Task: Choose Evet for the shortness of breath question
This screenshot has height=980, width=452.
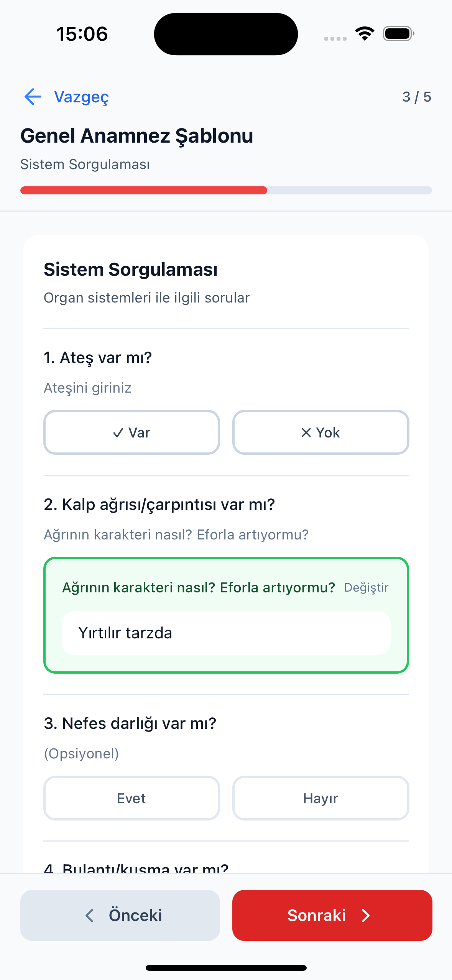Action: click(x=131, y=798)
